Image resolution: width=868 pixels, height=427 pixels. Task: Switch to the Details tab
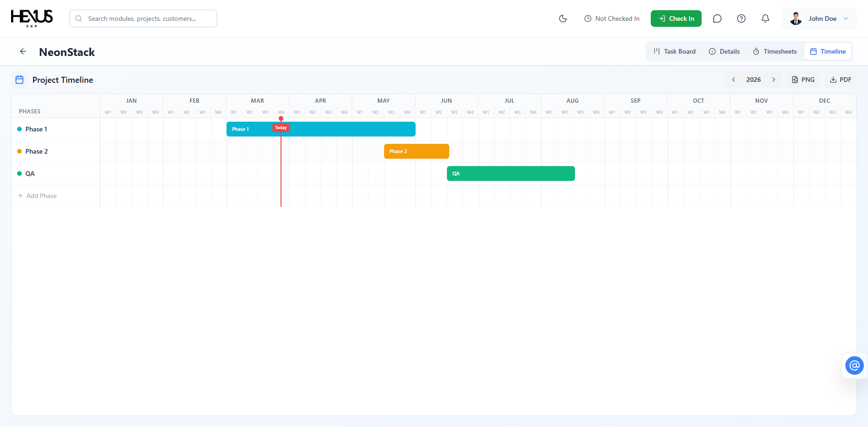pos(724,51)
